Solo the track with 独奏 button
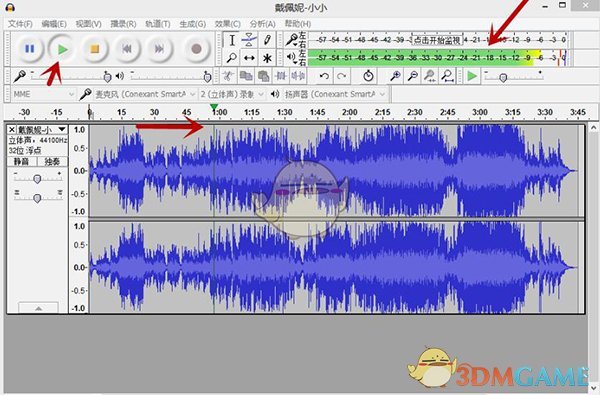 pos(52,162)
